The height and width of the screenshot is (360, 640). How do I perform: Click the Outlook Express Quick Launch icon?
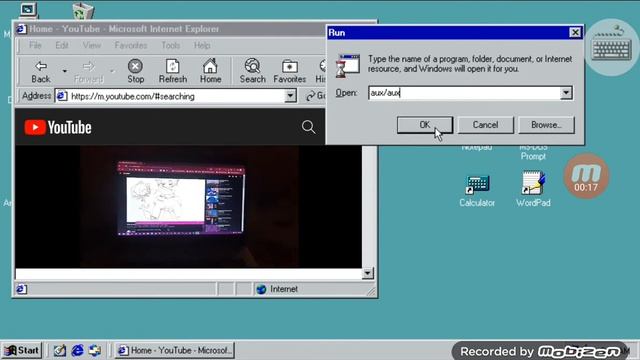(95, 350)
